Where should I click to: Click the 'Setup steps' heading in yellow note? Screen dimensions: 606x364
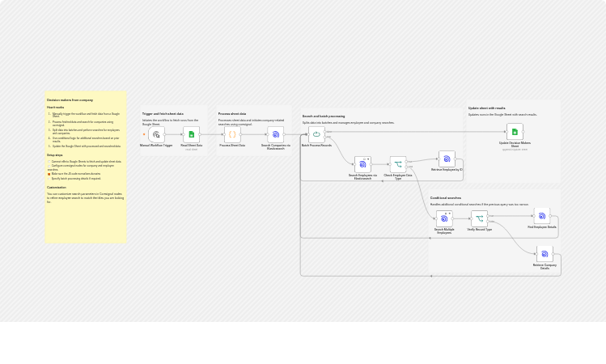point(55,155)
